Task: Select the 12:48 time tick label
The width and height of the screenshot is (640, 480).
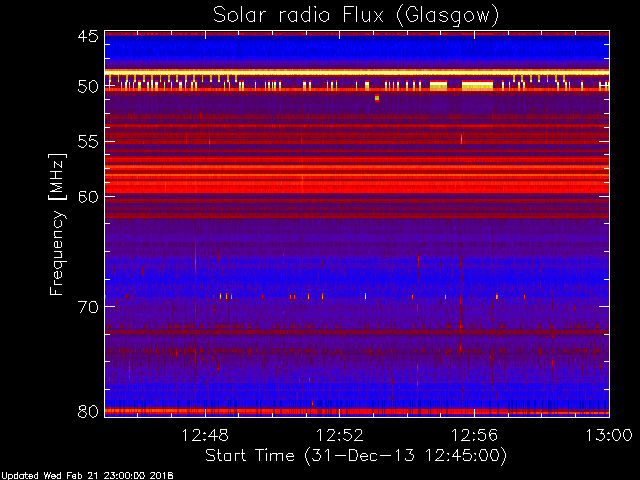Action: 206,435
